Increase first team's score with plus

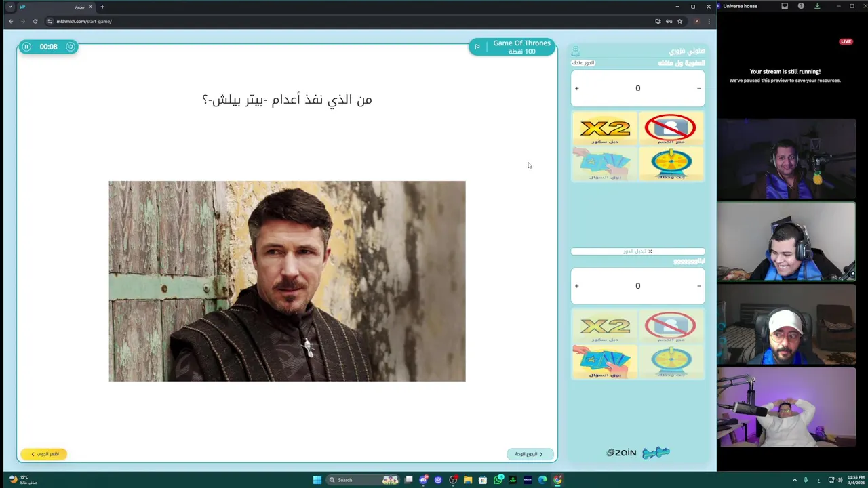click(577, 89)
